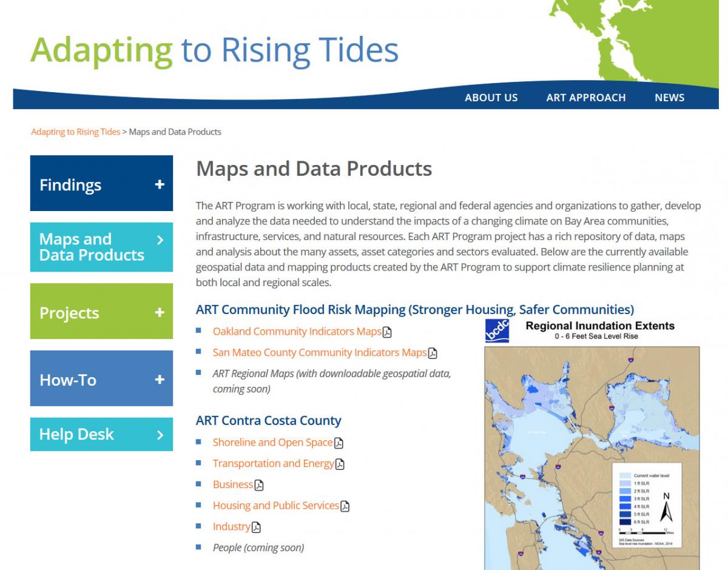This screenshot has width=728, height=570.
Task: Click the BCDC logo on the map
Action: tap(497, 330)
